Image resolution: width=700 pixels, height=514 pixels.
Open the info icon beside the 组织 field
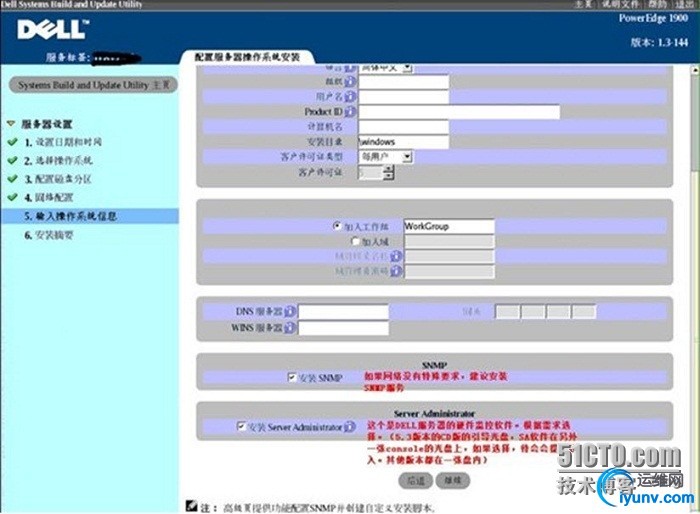pos(350,81)
